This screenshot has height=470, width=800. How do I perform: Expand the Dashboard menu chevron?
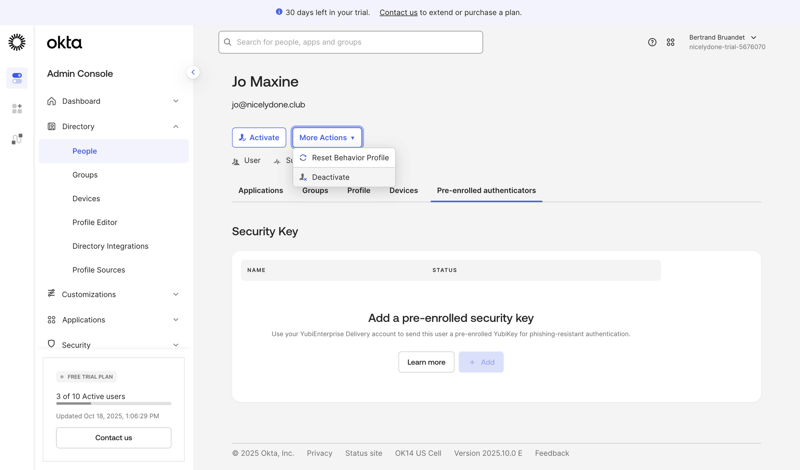pos(176,101)
